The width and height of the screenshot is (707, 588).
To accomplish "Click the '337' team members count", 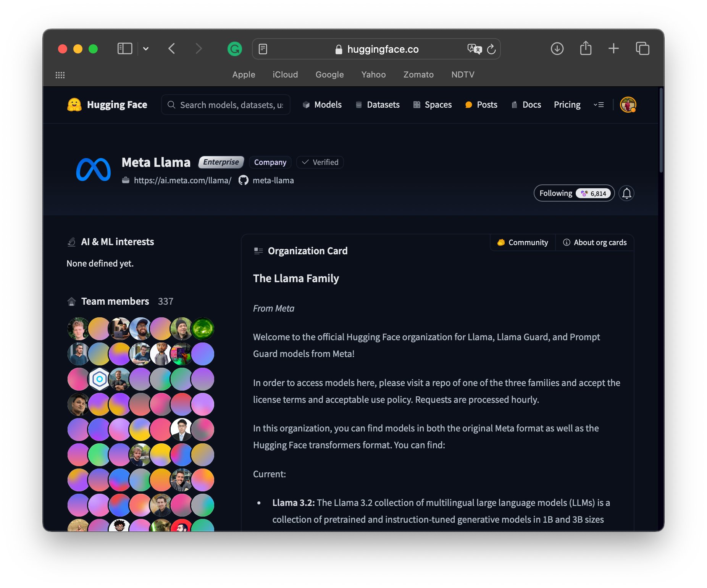I will pos(166,301).
